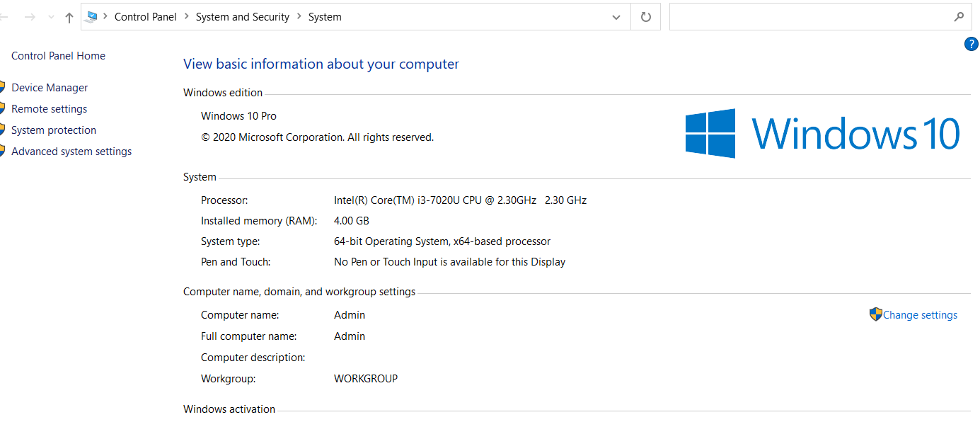Click the computer icon in address bar
Viewport: 980px width, 422px height.
click(x=90, y=17)
